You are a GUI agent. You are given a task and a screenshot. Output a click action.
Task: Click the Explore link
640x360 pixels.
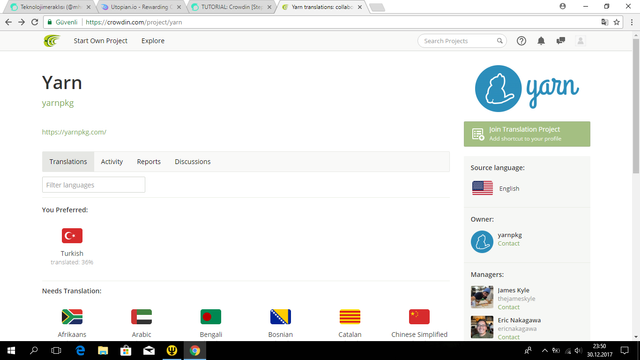point(153,41)
